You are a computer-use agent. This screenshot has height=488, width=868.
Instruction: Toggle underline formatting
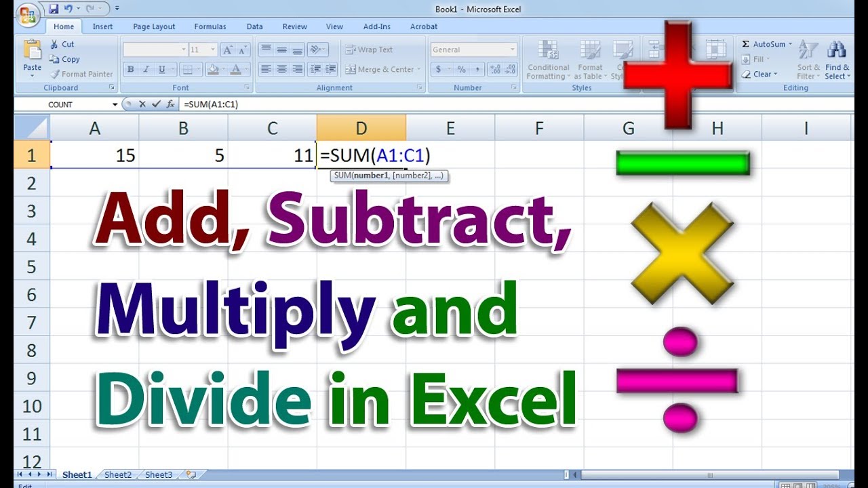pyautogui.click(x=162, y=69)
